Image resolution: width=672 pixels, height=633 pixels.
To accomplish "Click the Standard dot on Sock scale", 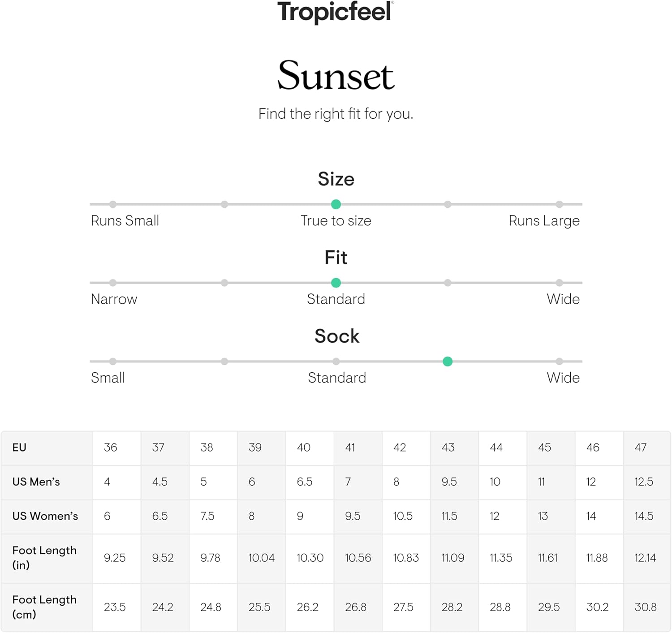I will [336, 362].
